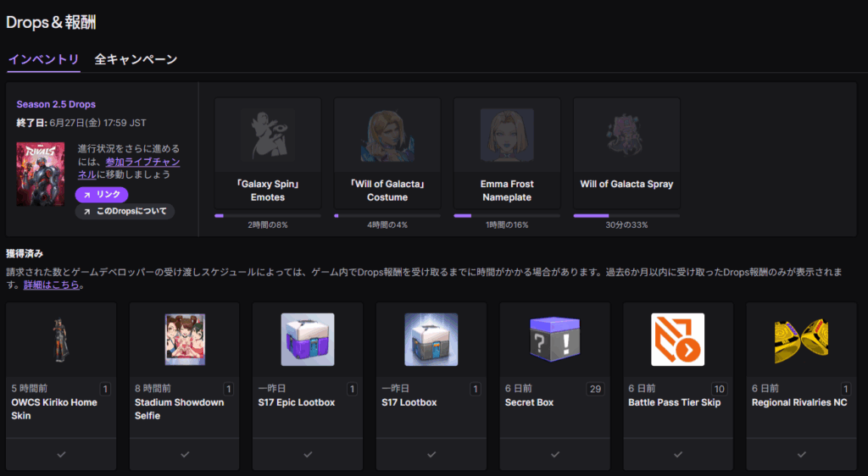Image resolution: width=868 pixels, height=476 pixels.
Task: Click the Battle Pass Tier Skip icon
Action: 678,340
